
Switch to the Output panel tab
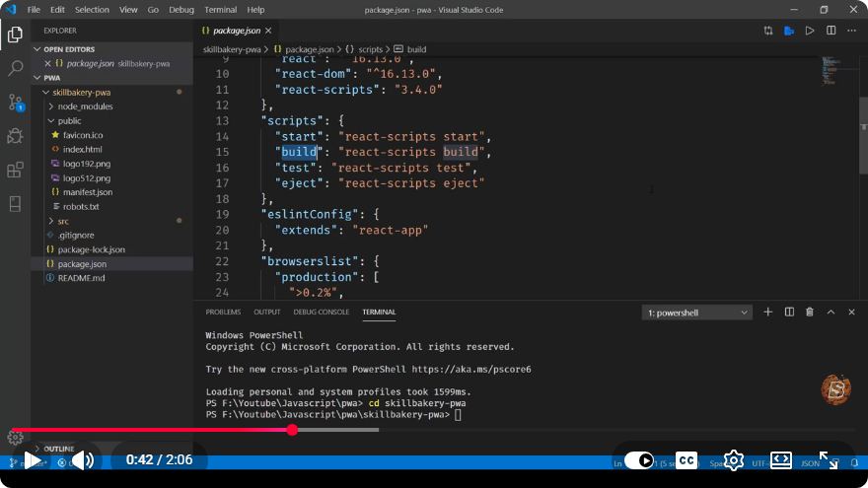coord(267,313)
